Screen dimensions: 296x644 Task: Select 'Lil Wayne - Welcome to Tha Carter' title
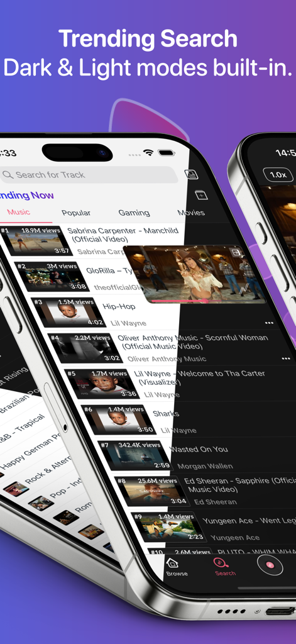199,378
